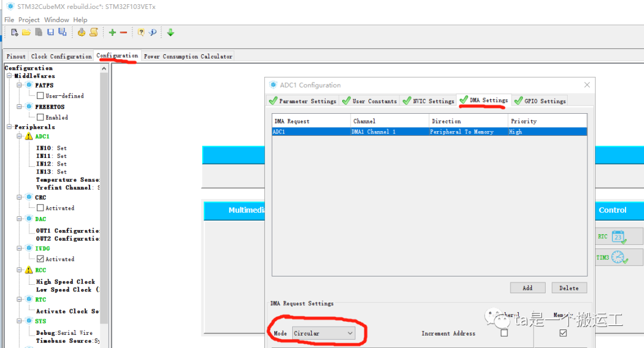
Task: Collapse the FREERTOS tree expander
Action: click(x=19, y=107)
